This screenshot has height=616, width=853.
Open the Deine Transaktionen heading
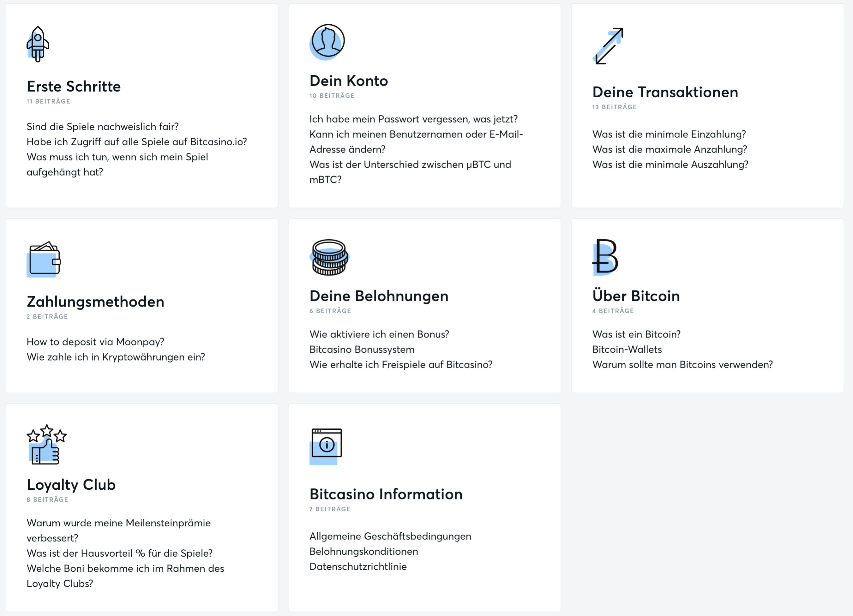point(665,92)
